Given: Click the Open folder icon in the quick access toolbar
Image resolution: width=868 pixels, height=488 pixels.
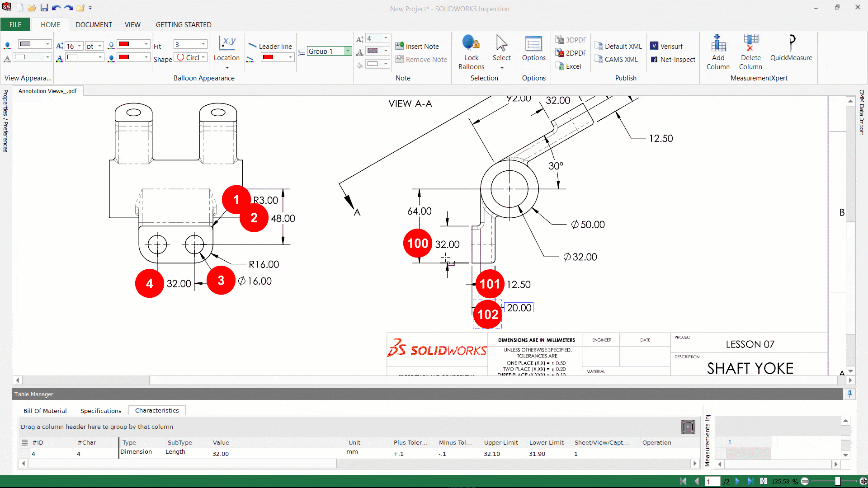Looking at the screenshot, I should coord(32,8).
